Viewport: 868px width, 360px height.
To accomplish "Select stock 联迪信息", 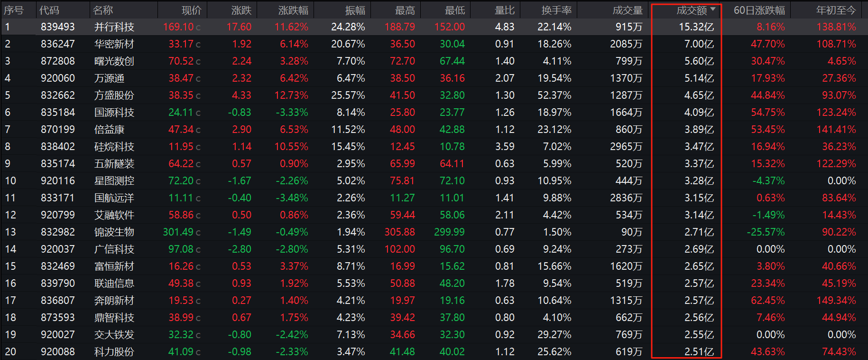I will point(114,284).
